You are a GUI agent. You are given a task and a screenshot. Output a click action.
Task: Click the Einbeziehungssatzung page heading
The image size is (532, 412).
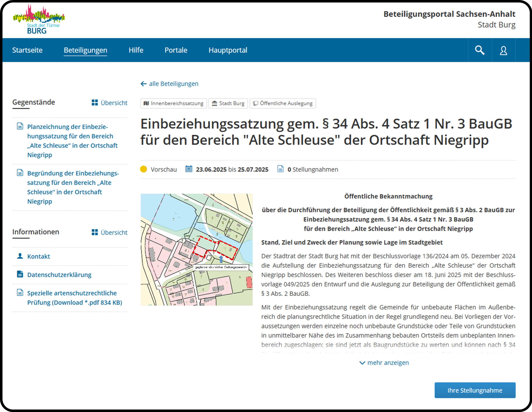326,132
